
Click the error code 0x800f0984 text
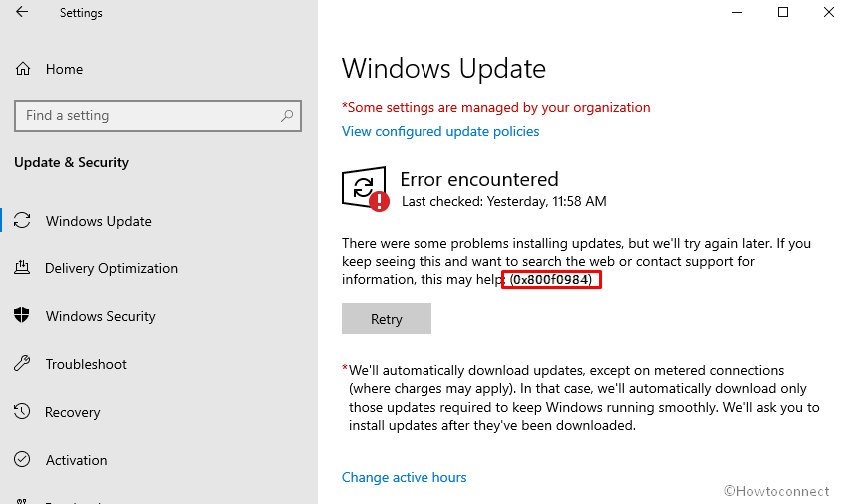[551, 280]
